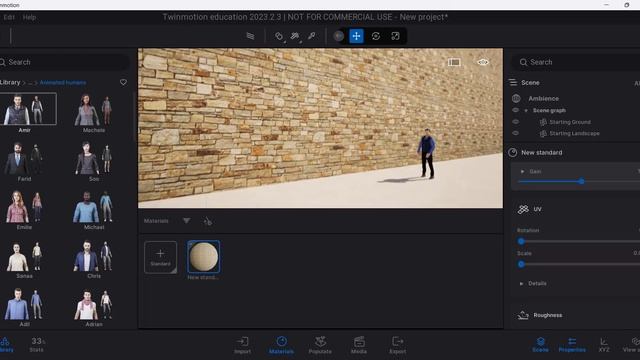Open the Stats panel
The width and height of the screenshot is (640, 360).
click(37, 344)
